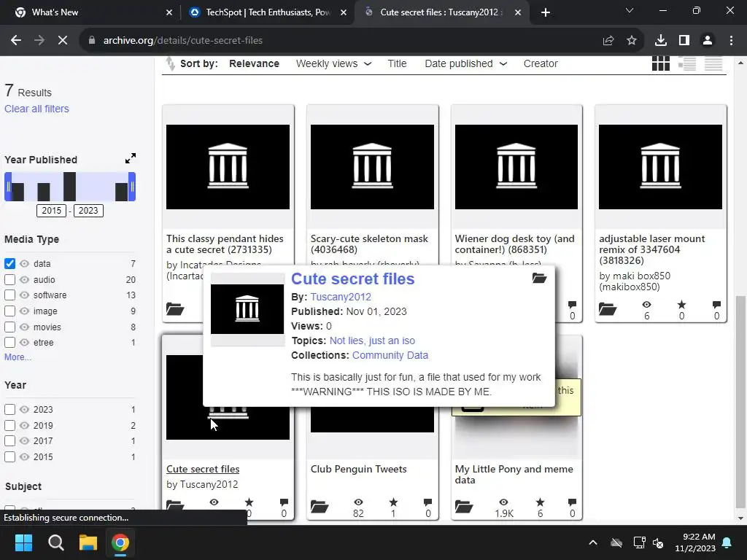Stop page loading in Chrome toolbar
This screenshot has width=747, height=560.
[63, 41]
